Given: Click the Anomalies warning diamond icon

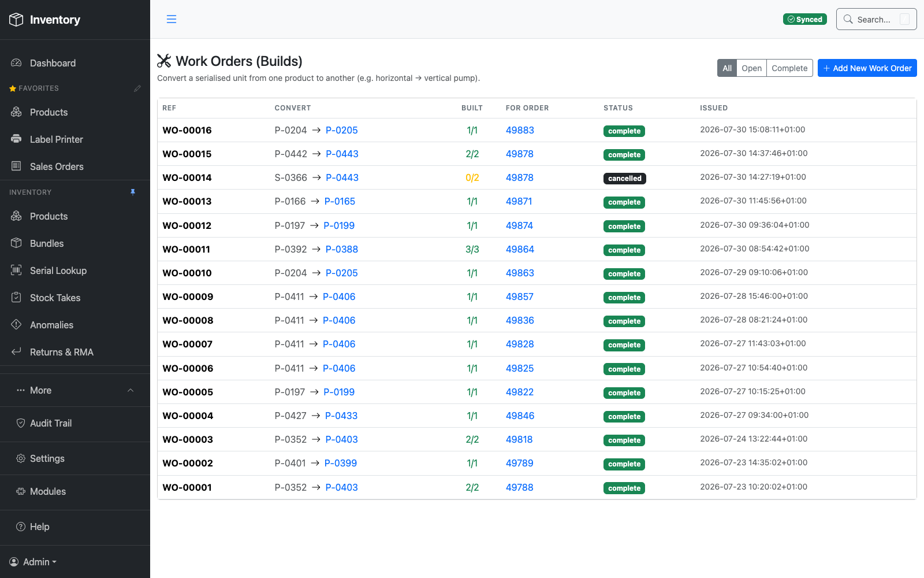Looking at the screenshot, I should [x=16, y=325].
